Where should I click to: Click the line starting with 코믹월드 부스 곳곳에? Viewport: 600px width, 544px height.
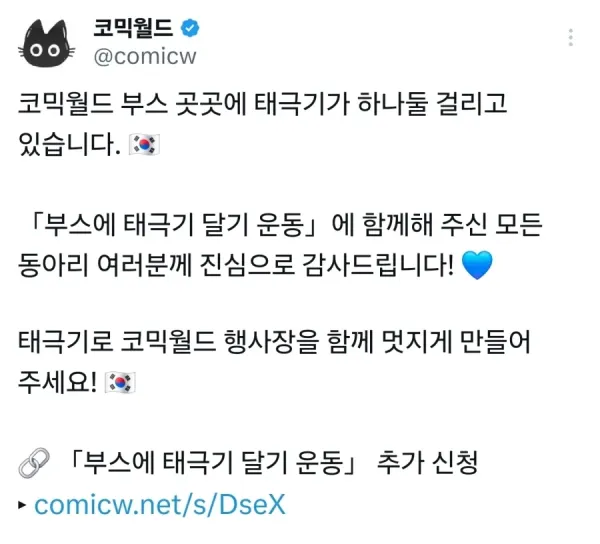point(262,104)
